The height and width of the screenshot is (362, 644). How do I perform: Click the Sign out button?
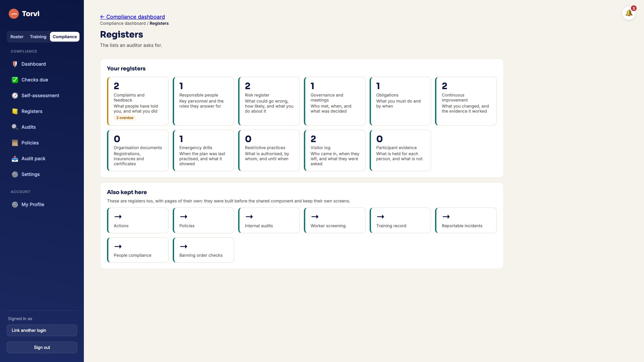tap(42, 348)
